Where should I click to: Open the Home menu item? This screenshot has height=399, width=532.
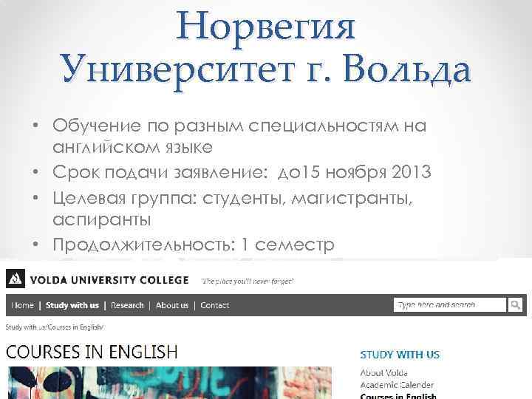pyautogui.click(x=22, y=305)
